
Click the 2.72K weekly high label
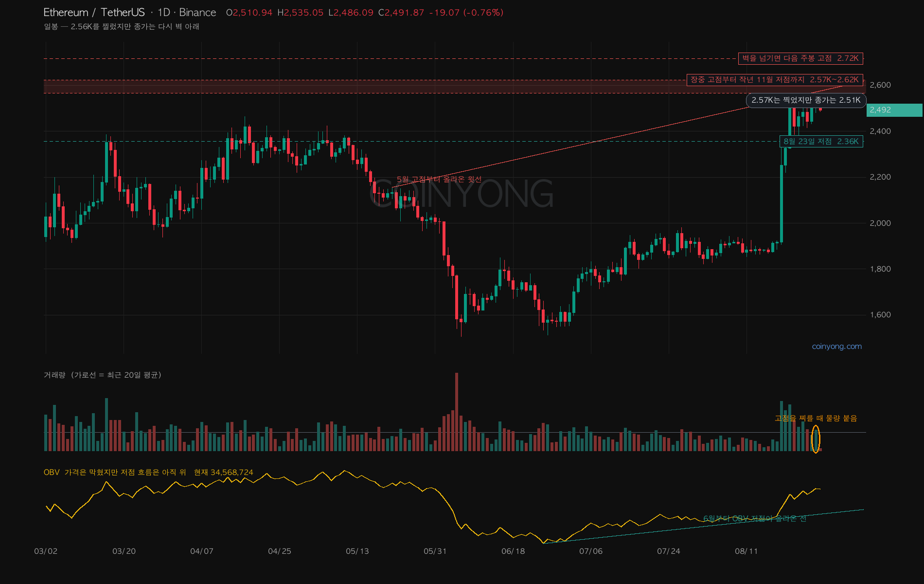(x=800, y=58)
